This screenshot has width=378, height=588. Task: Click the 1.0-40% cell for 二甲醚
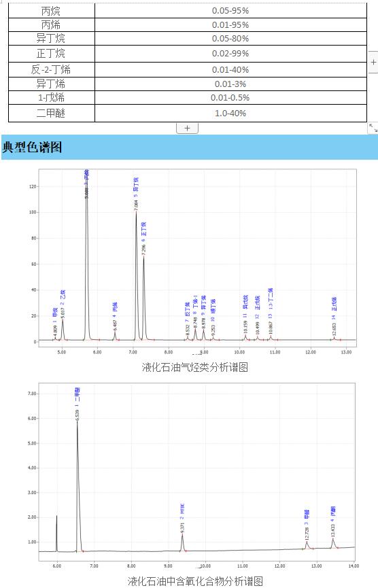(x=230, y=114)
